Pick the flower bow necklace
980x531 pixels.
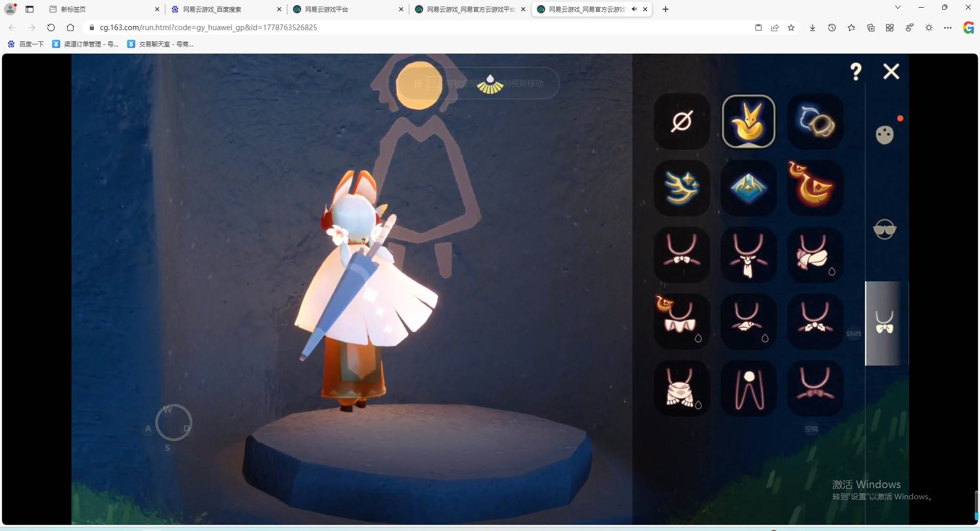pos(816,322)
